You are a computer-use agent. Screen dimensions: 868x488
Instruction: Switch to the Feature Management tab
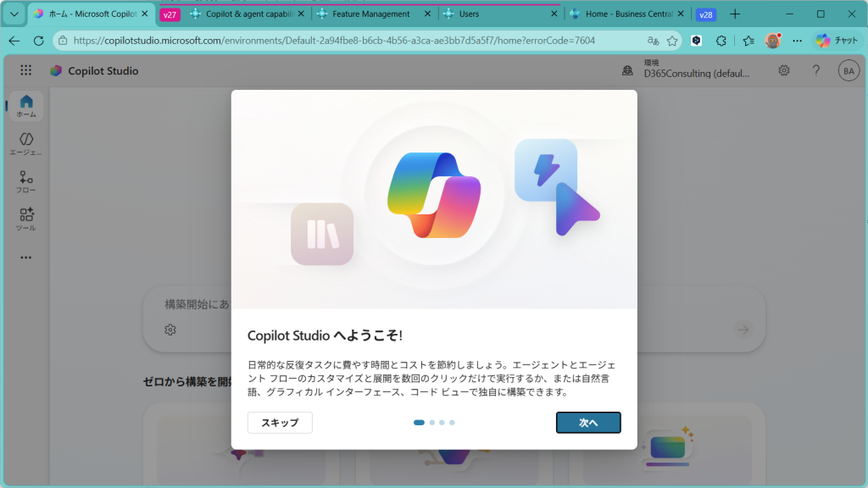coord(370,14)
